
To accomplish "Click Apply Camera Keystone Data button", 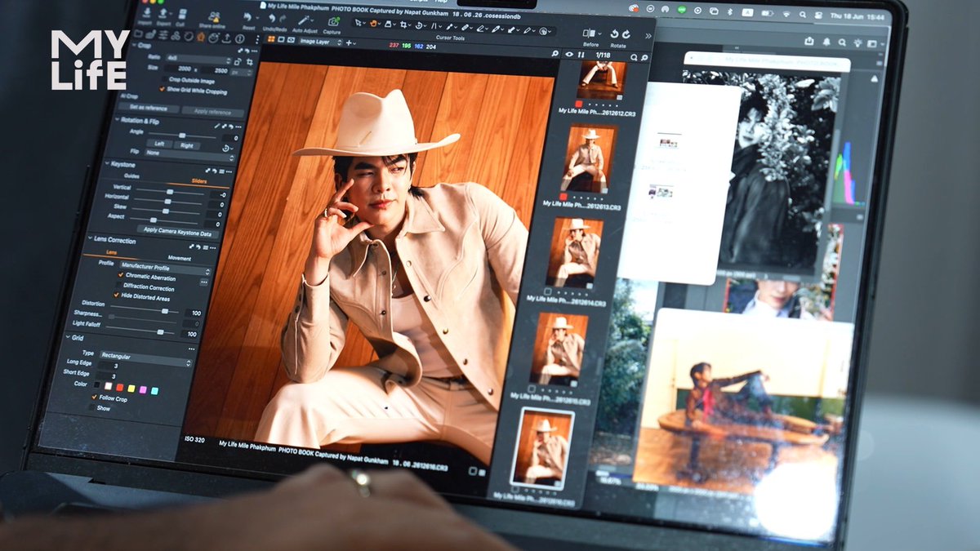I will [x=177, y=232].
